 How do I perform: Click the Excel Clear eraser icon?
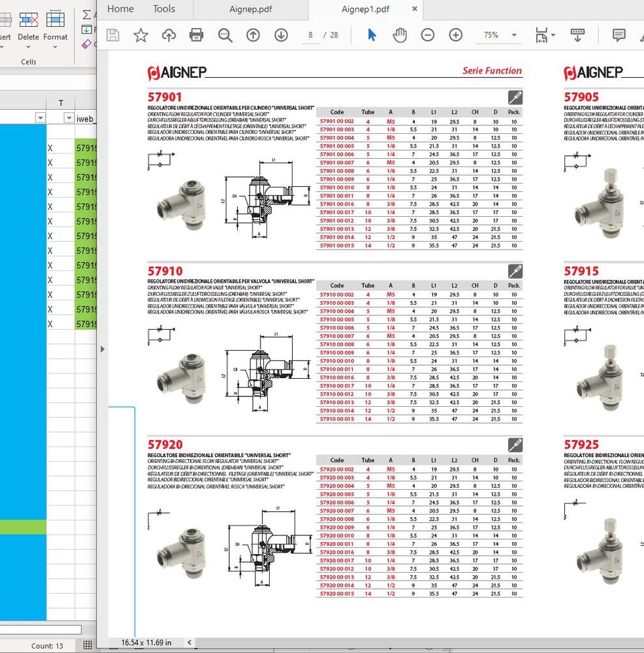pos(86,44)
